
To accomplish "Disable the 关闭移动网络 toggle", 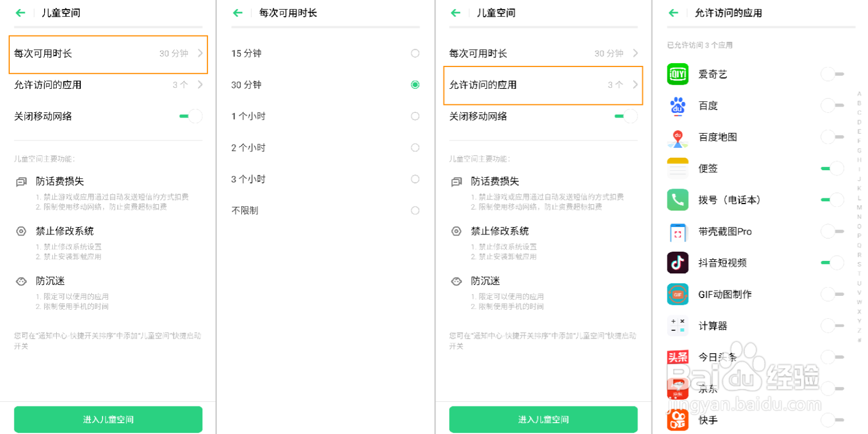I will click(x=192, y=116).
